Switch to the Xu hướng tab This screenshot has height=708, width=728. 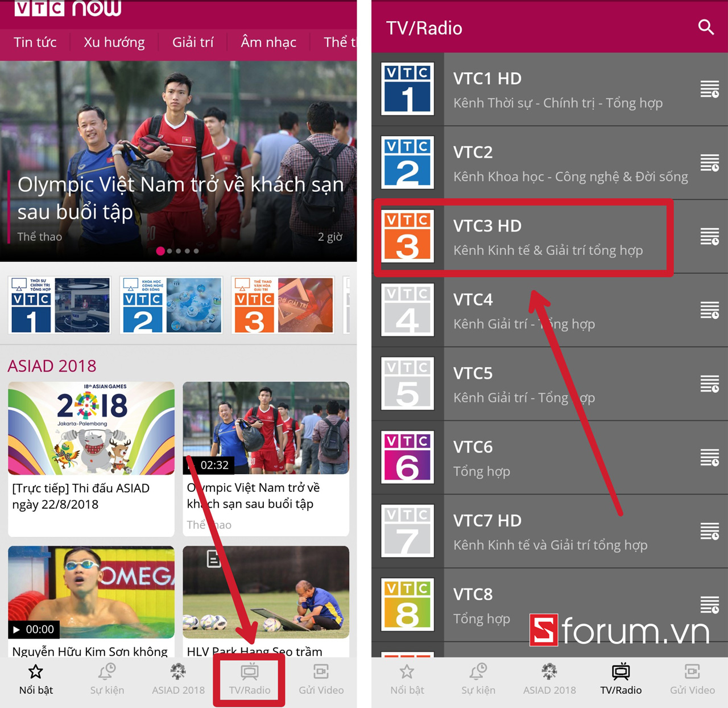pos(114,43)
